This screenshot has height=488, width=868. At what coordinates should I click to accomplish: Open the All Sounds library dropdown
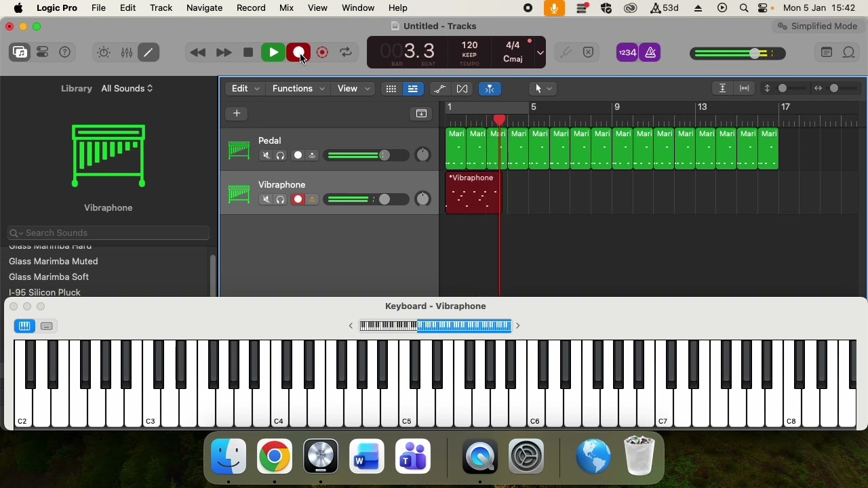click(127, 89)
